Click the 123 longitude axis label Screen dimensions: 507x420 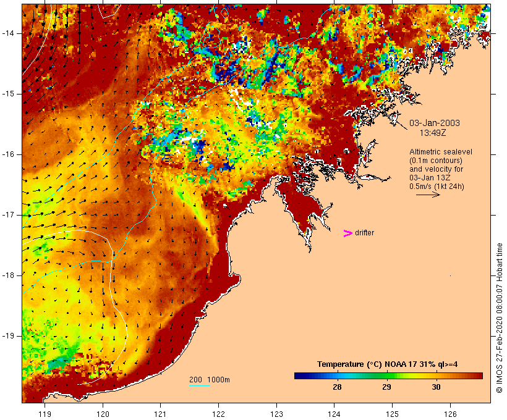pyautogui.click(x=276, y=414)
